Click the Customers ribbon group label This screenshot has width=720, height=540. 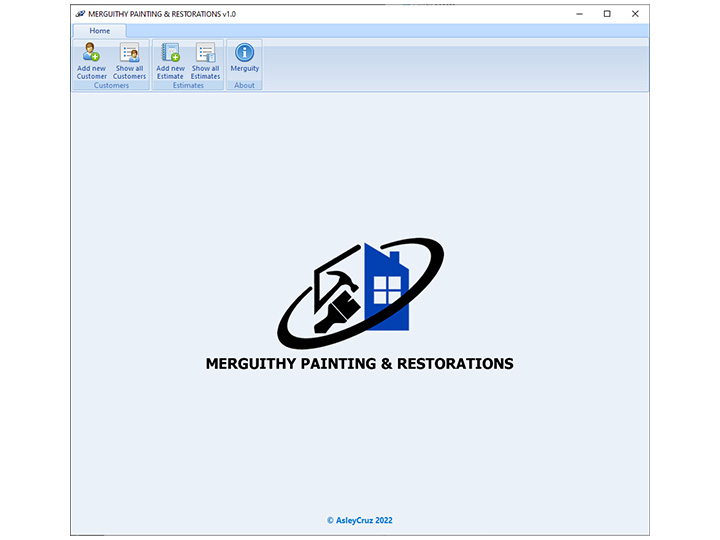tap(111, 86)
